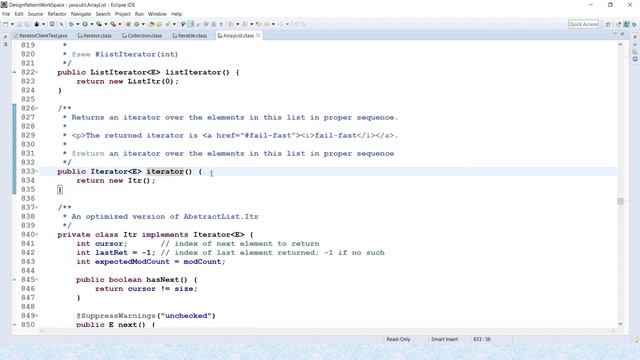Switch to Iterable.class tab
The image size is (640, 360).
click(x=190, y=36)
